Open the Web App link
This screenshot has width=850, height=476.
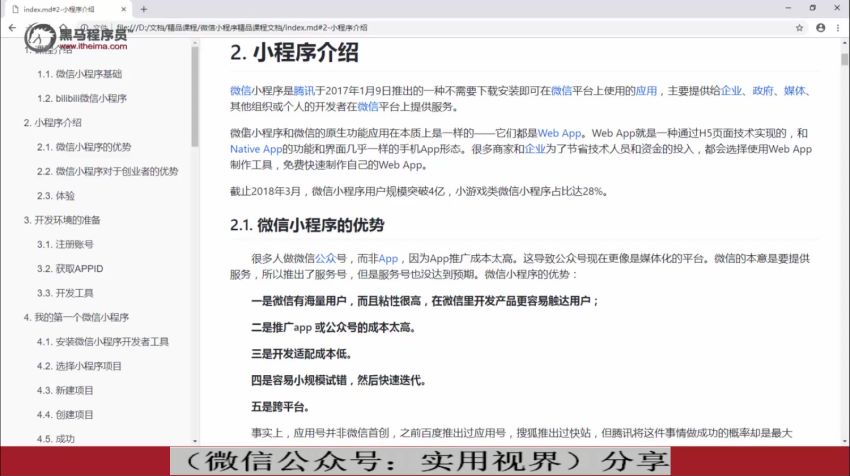pyautogui.click(x=559, y=133)
